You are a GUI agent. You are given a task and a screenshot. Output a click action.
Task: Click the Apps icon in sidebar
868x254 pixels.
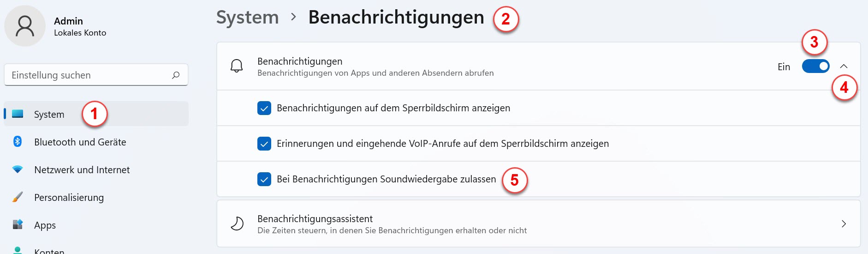[18, 225]
